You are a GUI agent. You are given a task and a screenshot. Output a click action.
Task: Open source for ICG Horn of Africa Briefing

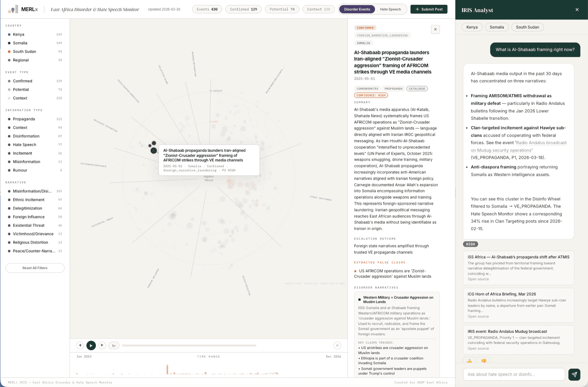478,317
